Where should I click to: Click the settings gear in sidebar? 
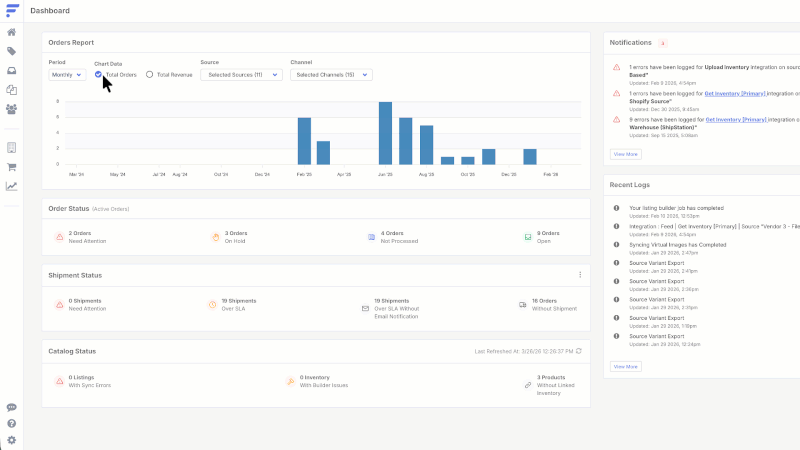pos(11,440)
